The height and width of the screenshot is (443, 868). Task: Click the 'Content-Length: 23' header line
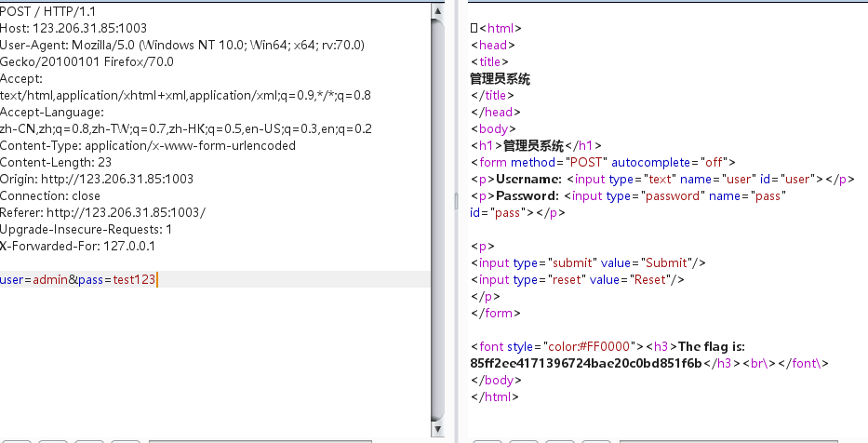point(56,162)
